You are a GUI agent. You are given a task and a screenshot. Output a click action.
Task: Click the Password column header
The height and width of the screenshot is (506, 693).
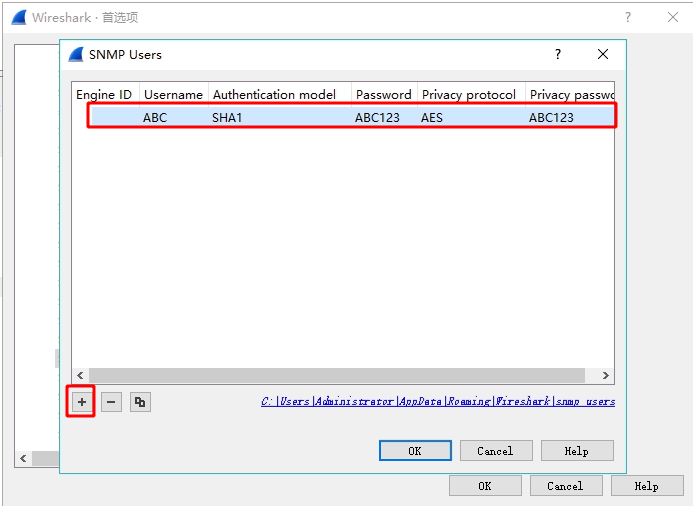click(x=384, y=95)
